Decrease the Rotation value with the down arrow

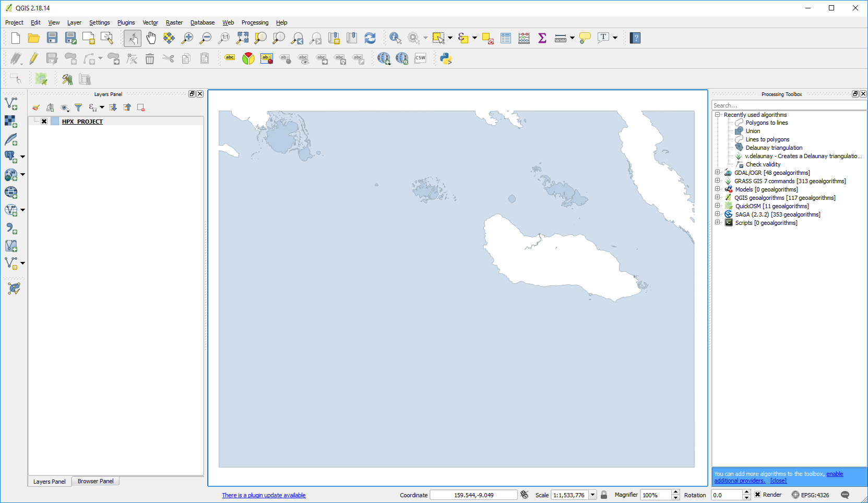tap(746, 497)
